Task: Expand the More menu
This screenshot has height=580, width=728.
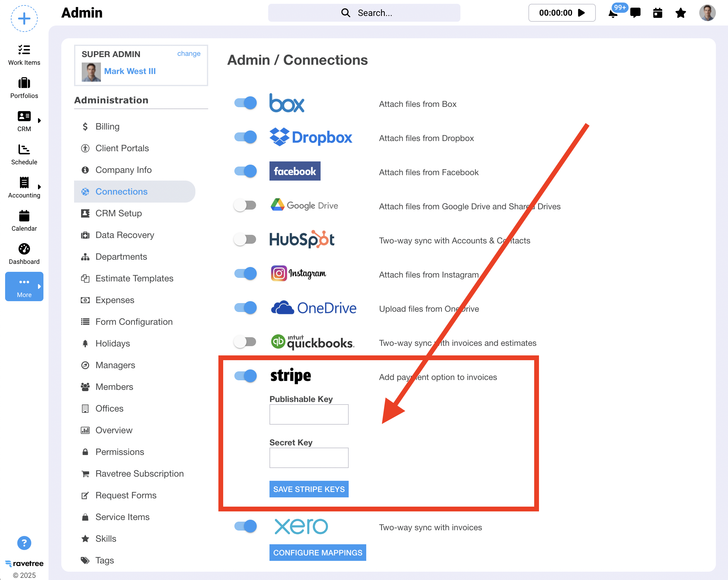Action: point(24,286)
